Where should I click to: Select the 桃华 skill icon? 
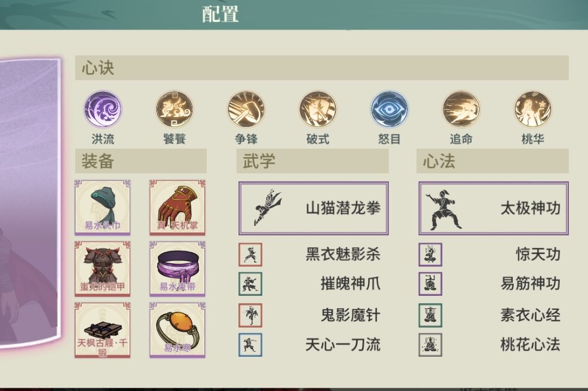(x=532, y=109)
